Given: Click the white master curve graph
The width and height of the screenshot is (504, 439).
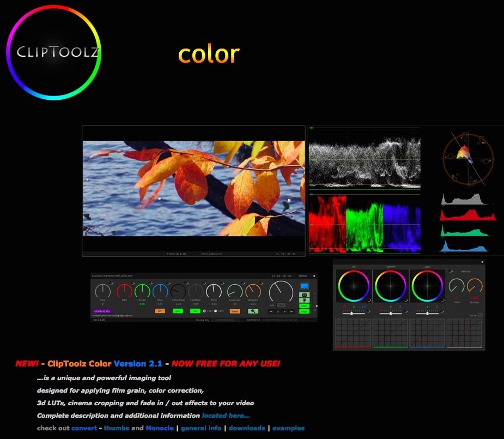Looking at the screenshot, I should pyautogui.click(x=464, y=333).
